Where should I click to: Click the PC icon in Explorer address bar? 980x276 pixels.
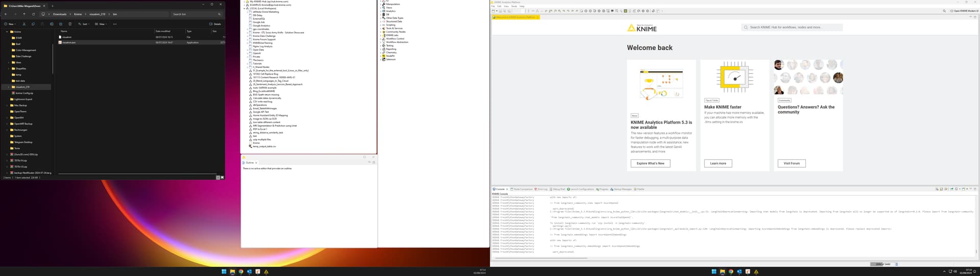43,14
